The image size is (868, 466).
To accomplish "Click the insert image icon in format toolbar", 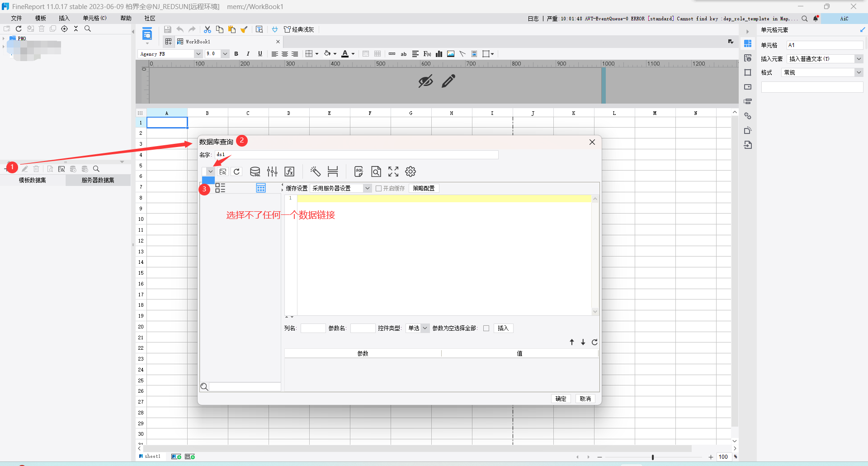I will pyautogui.click(x=451, y=54).
